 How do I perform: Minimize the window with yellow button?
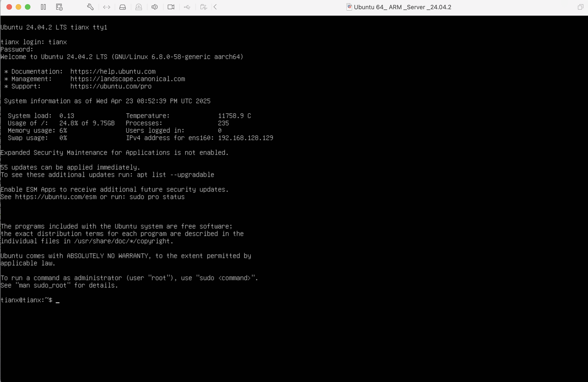[18, 7]
